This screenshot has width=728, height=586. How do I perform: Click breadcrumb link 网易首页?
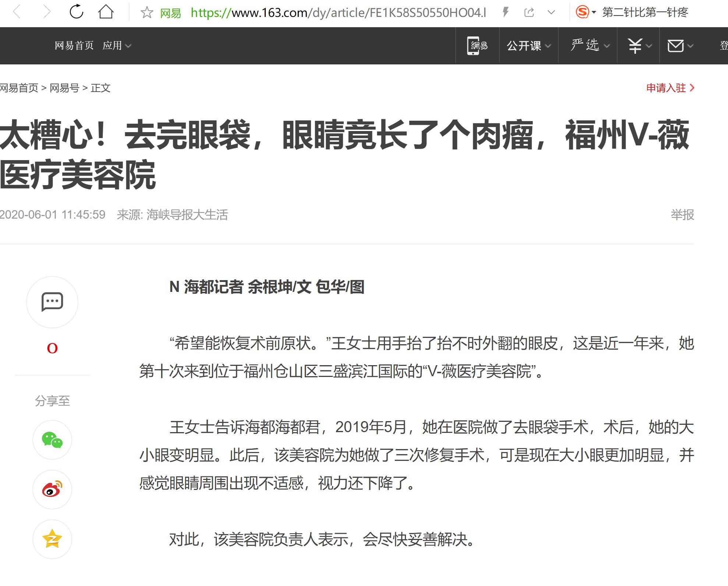19,88
